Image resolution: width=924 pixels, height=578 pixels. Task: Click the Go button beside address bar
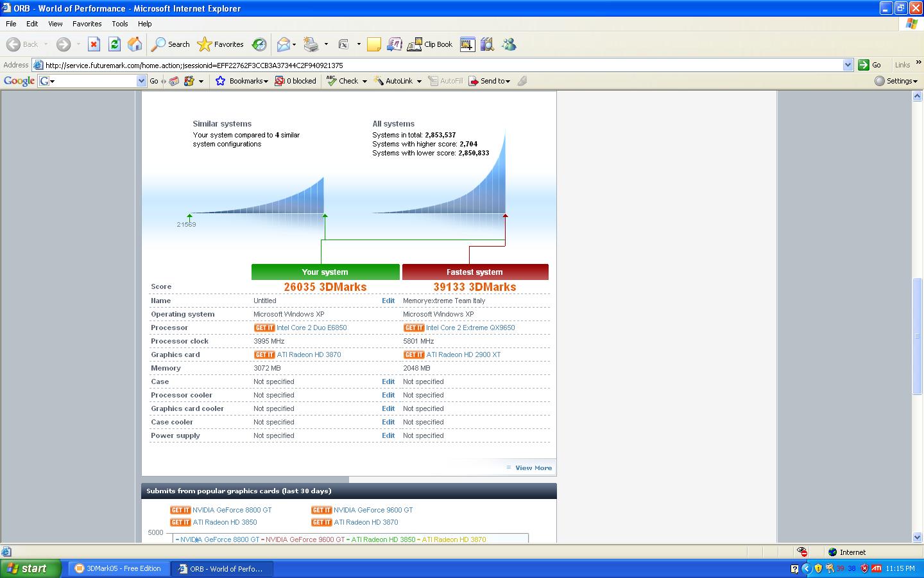869,65
